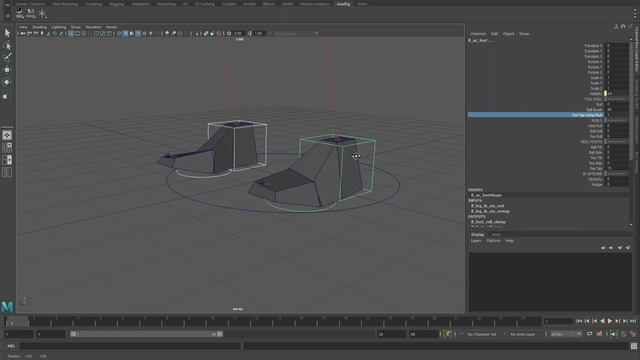Pick the Paint selection tool
The height and width of the screenshot is (360, 640).
[x=7, y=57]
